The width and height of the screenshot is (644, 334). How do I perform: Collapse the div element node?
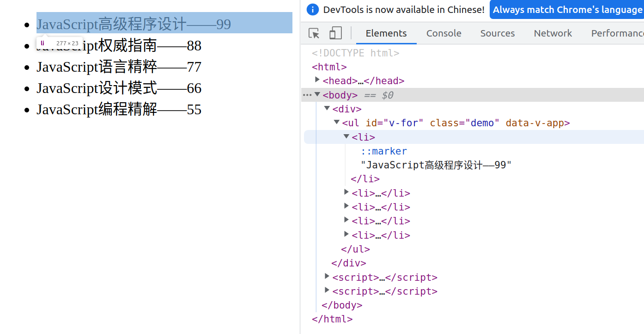pyautogui.click(x=327, y=108)
